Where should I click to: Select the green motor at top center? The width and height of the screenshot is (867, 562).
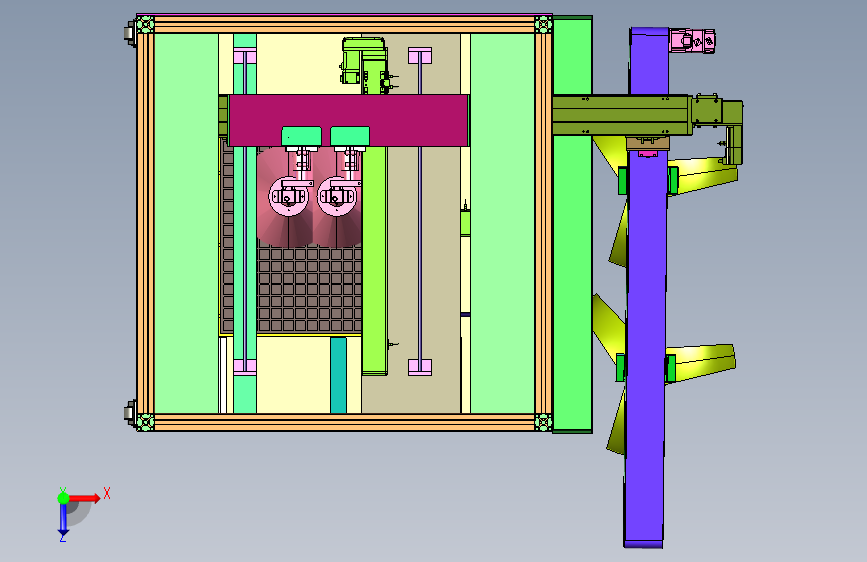tap(364, 65)
